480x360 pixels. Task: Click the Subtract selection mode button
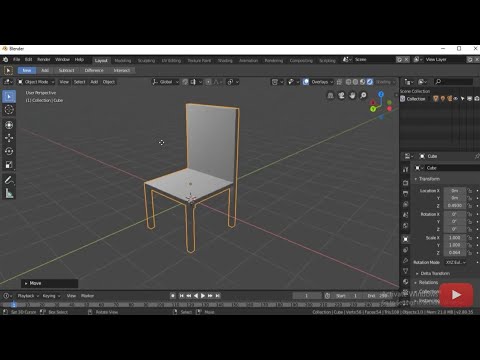pyautogui.click(x=66, y=70)
